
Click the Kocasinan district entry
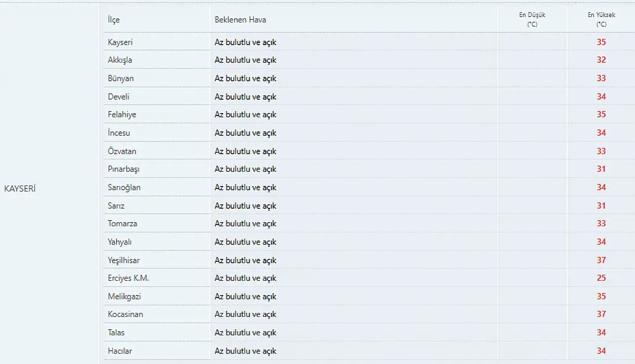coord(126,314)
